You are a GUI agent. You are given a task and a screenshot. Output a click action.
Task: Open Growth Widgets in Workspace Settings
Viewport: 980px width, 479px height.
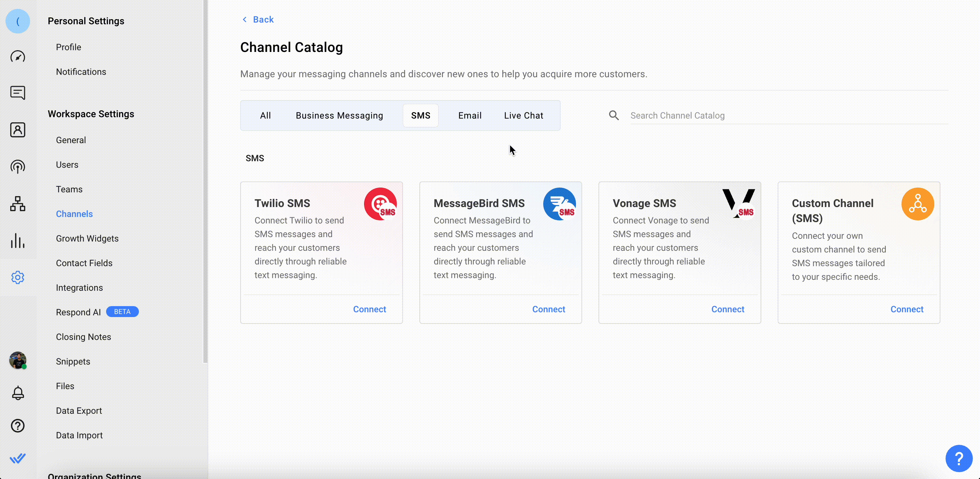click(x=87, y=238)
